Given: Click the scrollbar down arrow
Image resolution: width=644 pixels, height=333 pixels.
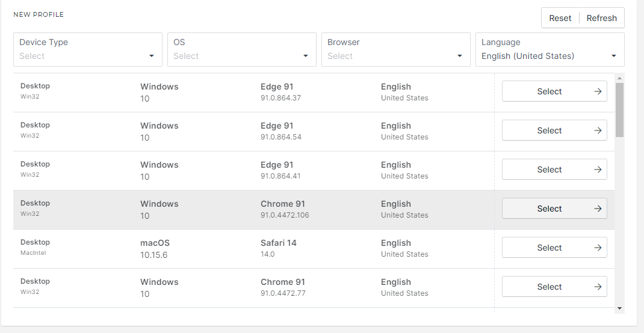Looking at the screenshot, I should coord(619,308).
